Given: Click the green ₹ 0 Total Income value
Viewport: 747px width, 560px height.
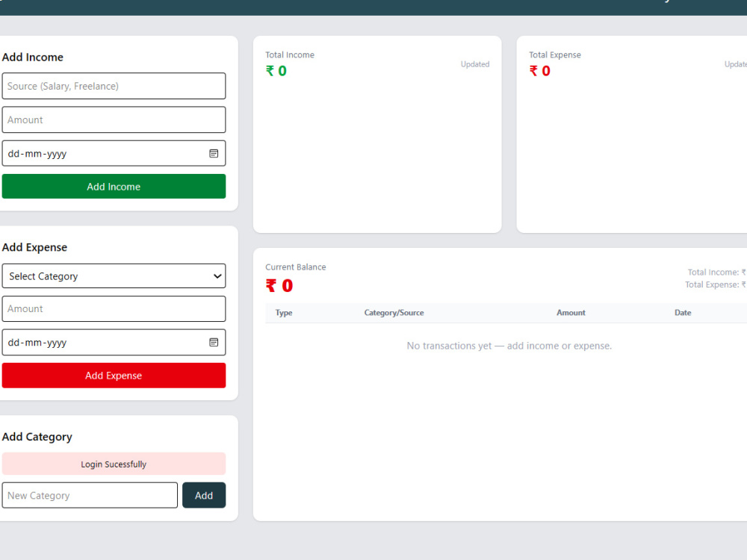Looking at the screenshot, I should (276, 71).
